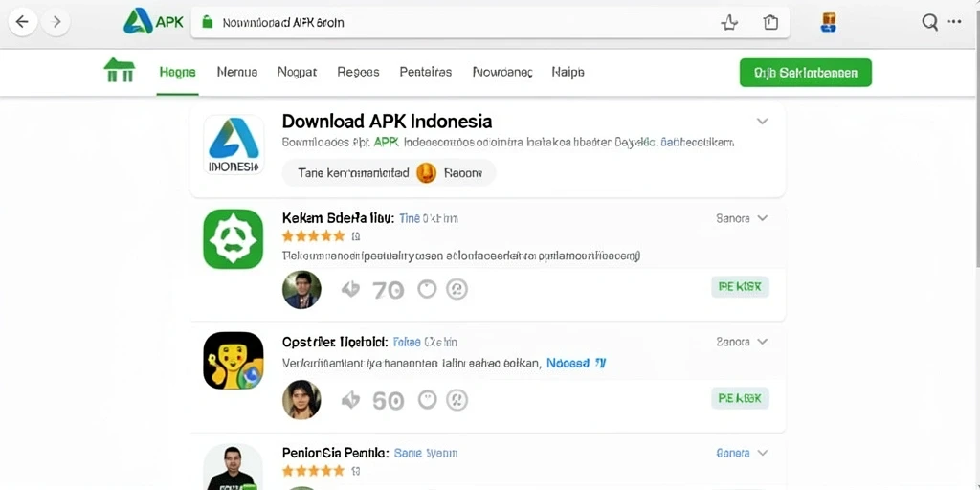Expand the blue Ganera dropdown in the PenionSia row
This screenshot has width=980, height=490.
pos(742,453)
